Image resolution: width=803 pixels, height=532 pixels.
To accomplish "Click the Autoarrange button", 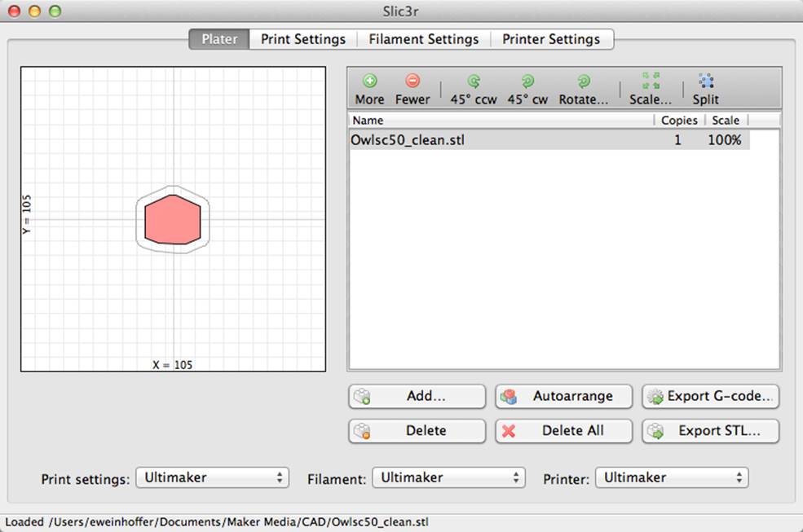I will point(564,396).
